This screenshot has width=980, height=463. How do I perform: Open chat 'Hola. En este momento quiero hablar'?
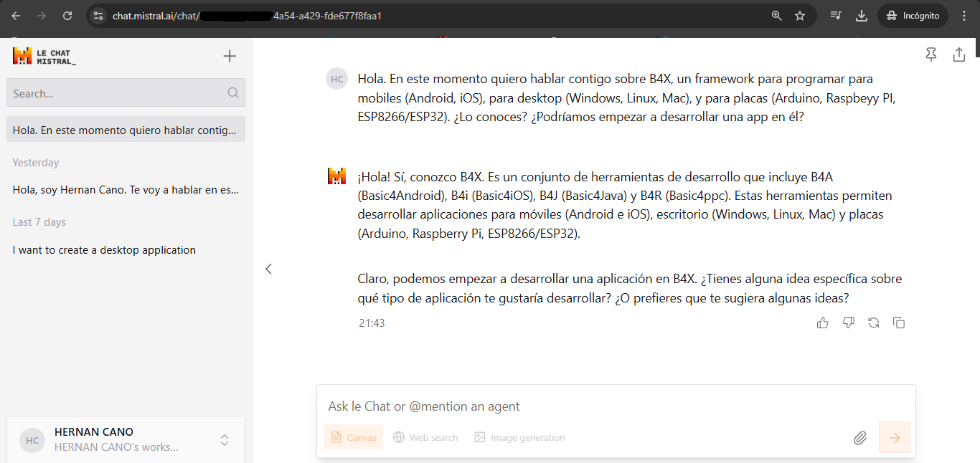[126, 129]
